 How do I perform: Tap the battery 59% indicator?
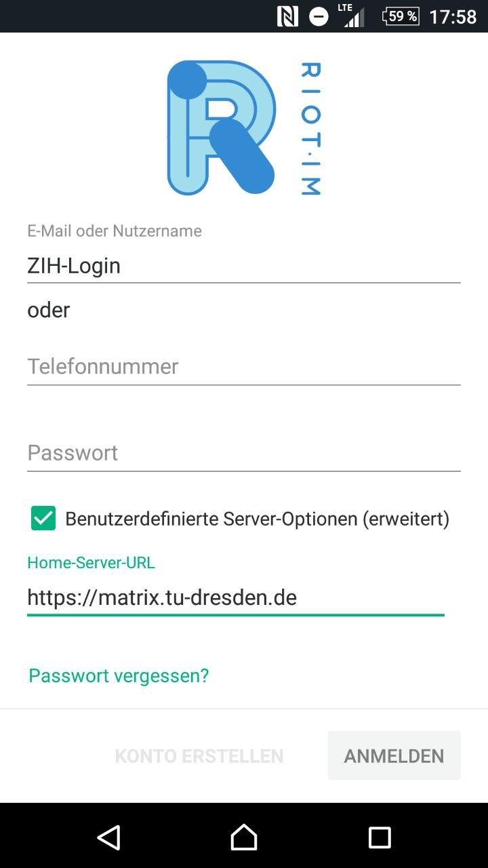401,16
